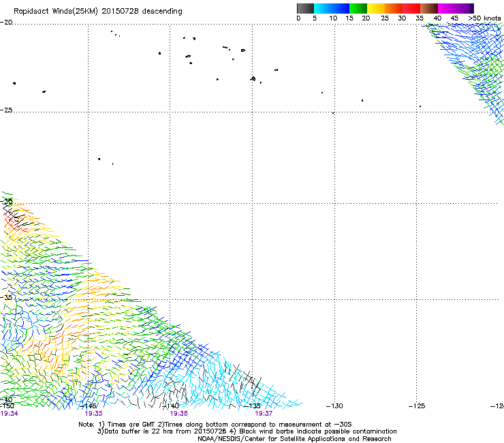
Task: Click the Rapidscat Winds title text
Action: coord(97,12)
